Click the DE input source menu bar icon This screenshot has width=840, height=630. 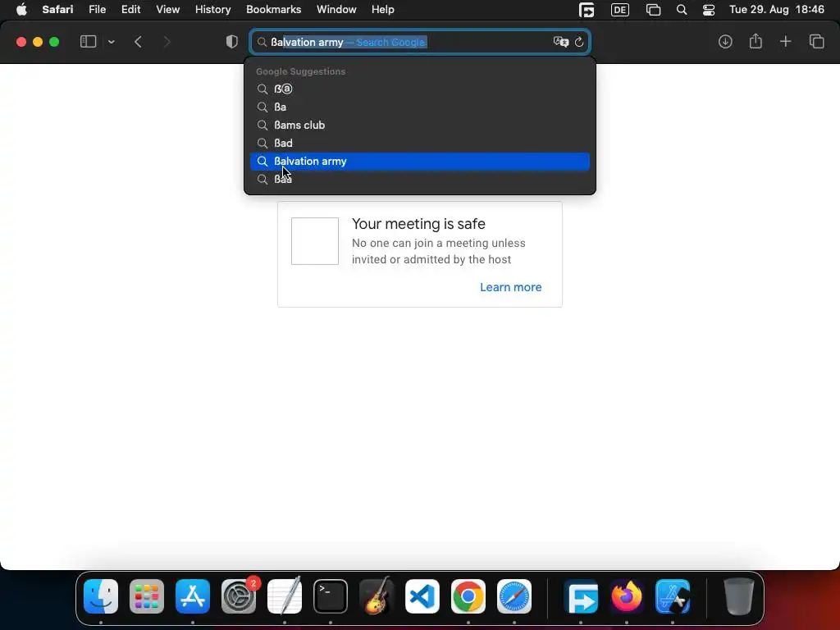[x=620, y=10]
